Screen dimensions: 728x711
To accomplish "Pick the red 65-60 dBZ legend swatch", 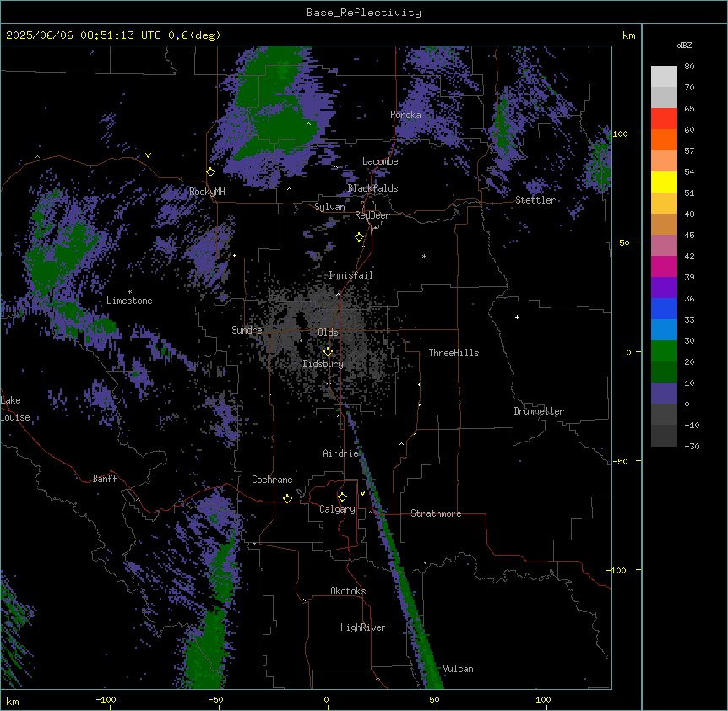I will coord(664,119).
